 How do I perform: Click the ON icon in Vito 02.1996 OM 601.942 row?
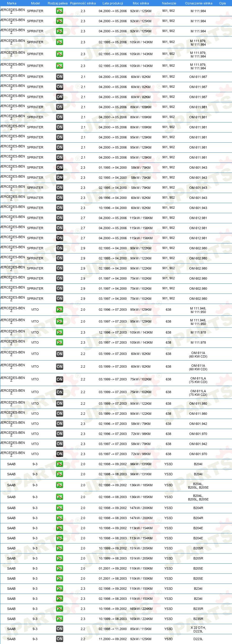coord(60,424)
